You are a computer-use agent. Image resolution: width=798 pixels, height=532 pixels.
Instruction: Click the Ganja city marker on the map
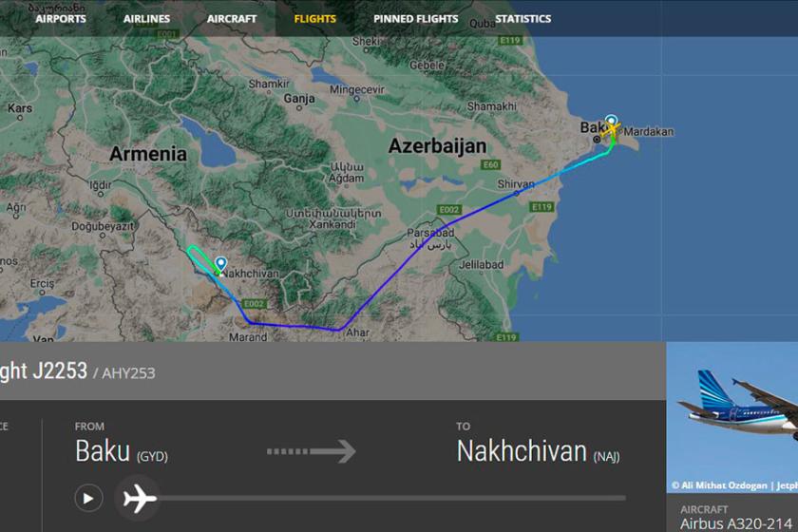coord(298,108)
